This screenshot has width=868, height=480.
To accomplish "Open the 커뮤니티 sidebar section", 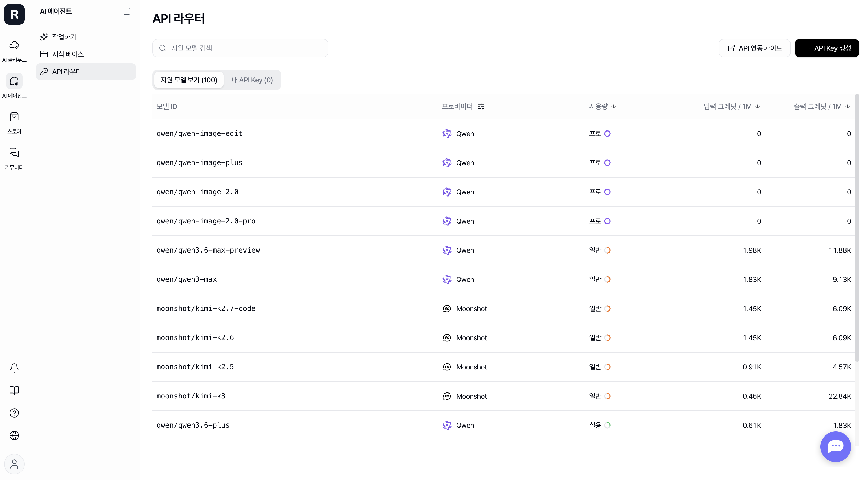I will pyautogui.click(x=14, y=158).
